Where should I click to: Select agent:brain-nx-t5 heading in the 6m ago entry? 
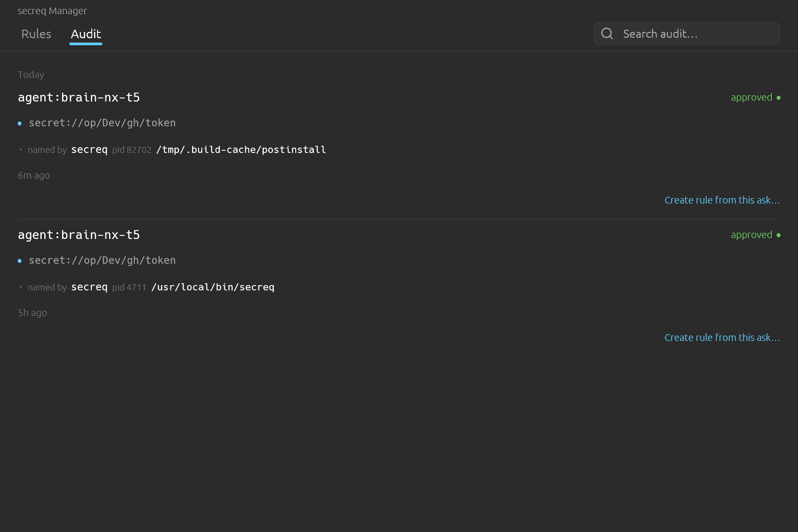[x=79, y=98]
